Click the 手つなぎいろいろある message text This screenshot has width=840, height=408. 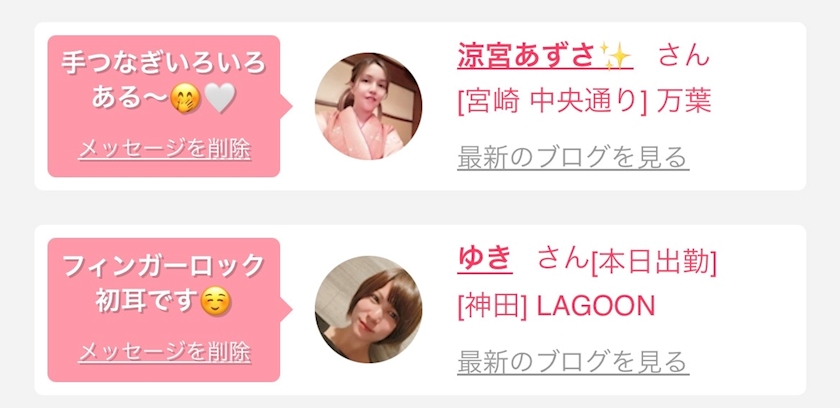tap(164, 81)
